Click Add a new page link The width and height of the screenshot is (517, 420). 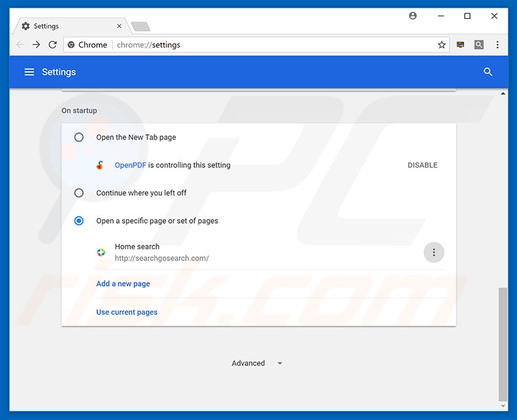tap(123, 284)
